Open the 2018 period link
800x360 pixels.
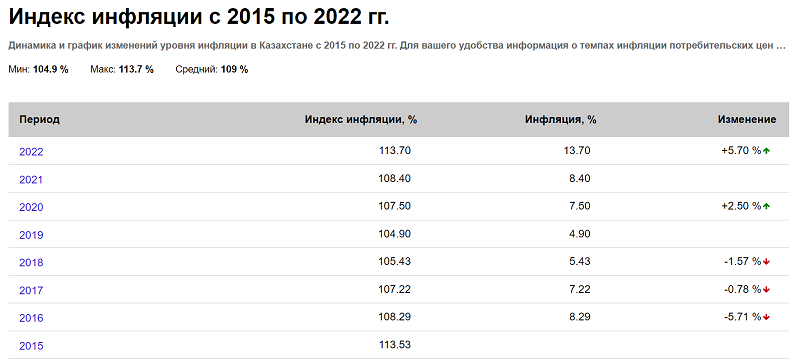(x=31, y=263)
